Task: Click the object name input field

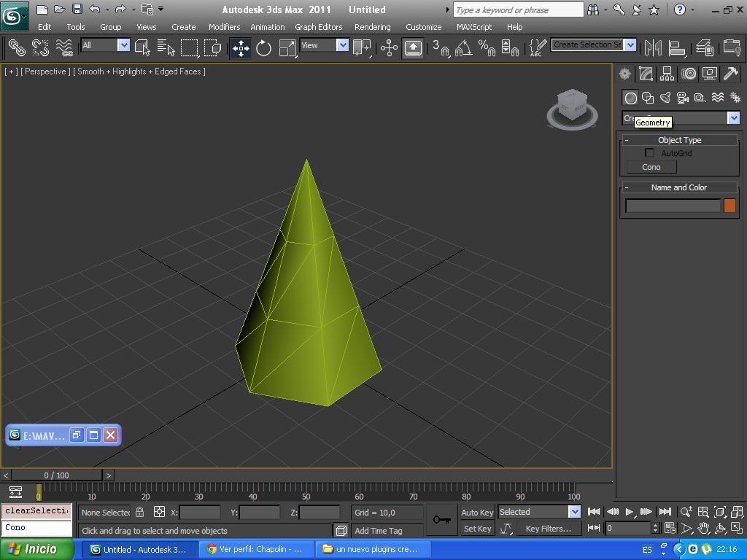Action: pyautogui.click(x=673, y=206)
